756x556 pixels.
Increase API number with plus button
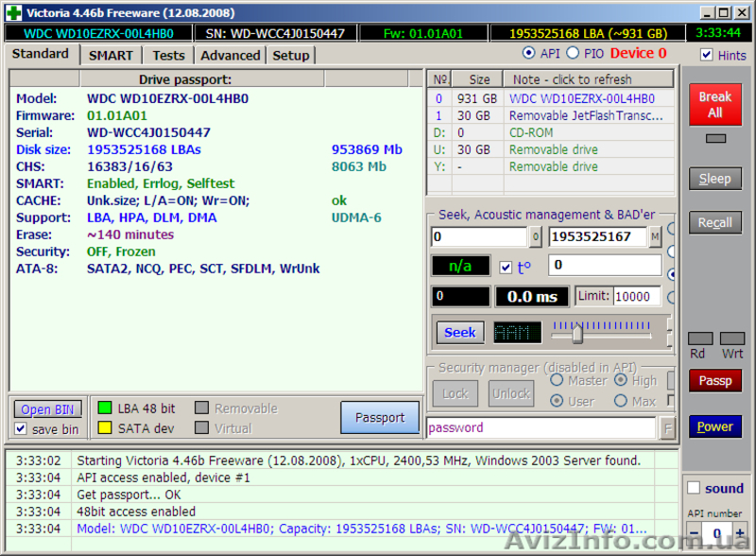point(741,534)
